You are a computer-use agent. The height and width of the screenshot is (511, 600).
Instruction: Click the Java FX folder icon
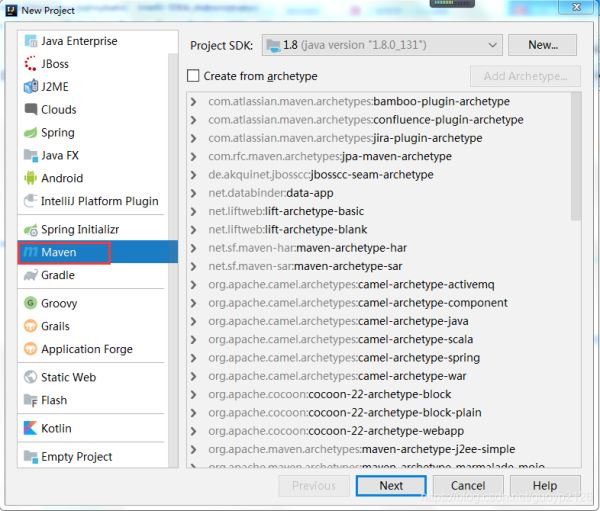(x=31, y=155)
